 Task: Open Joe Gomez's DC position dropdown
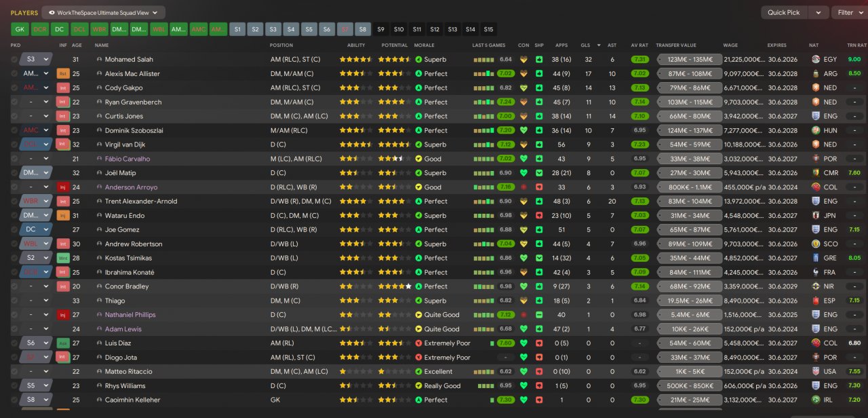click(x=36, y=229)
